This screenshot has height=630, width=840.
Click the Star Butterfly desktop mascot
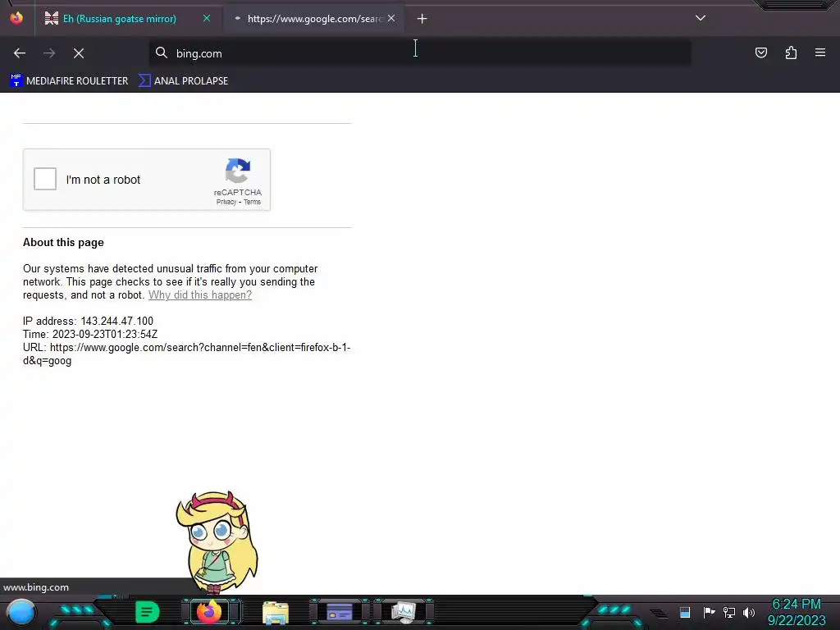(217, 541)
